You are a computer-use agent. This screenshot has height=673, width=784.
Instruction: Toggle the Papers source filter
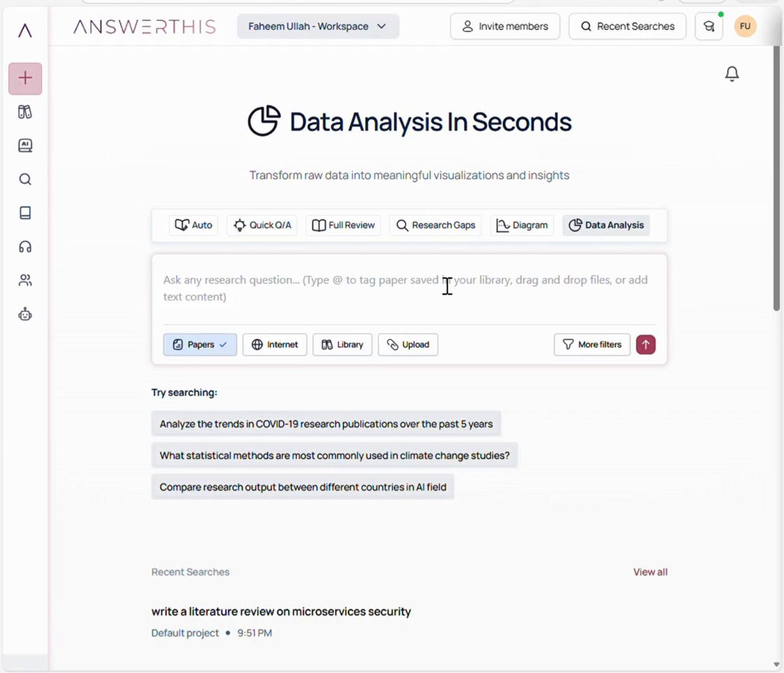[x=200, y=344]
